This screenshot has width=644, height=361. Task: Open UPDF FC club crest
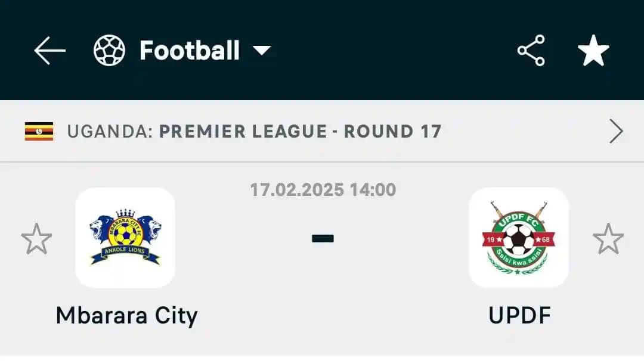(519, 238)
